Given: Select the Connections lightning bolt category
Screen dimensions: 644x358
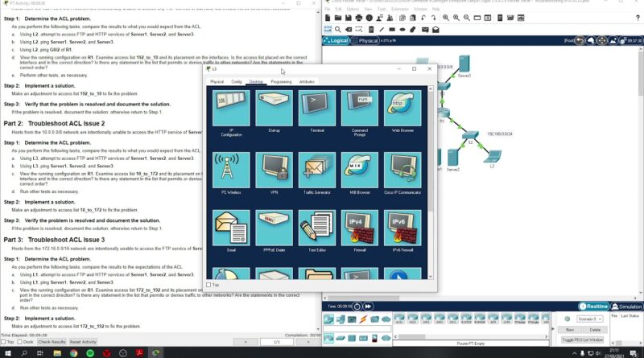Looking at the screenshot, I should 363,319.
